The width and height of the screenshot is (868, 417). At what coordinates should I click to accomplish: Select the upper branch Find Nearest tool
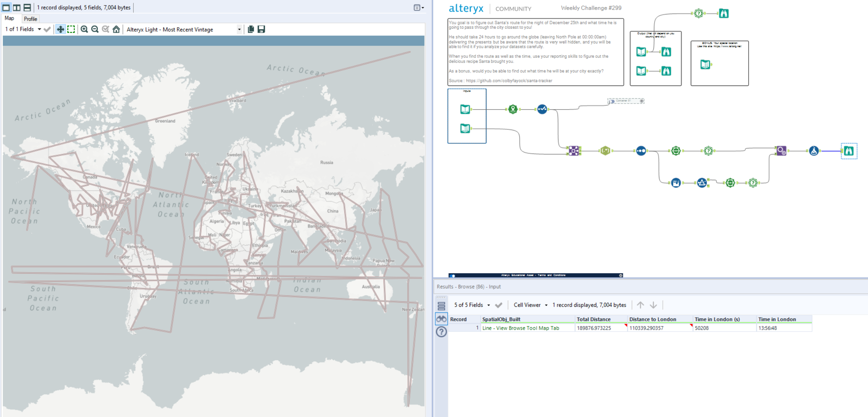click(708, 151)
